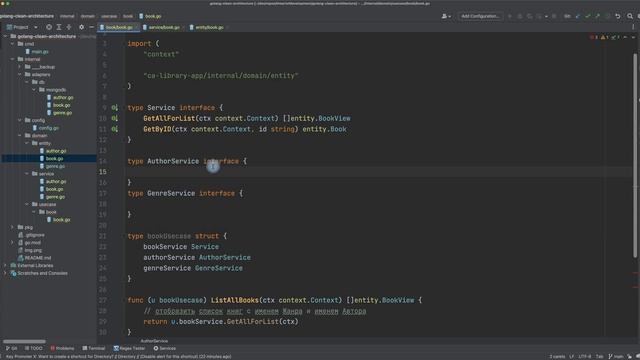Click the Collapse All icon in Project panel
Image resolution: width=640 pixels, height=360 pixels.
click(69, 27)
